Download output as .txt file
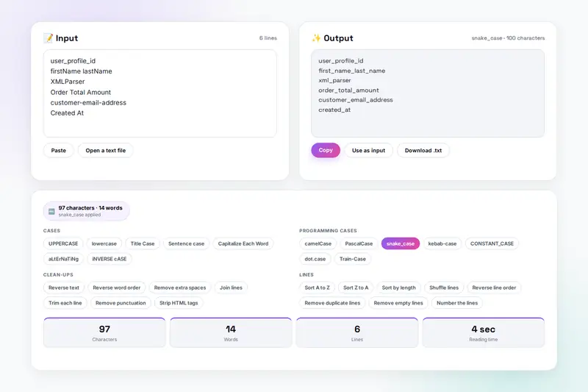Screen dimensions: 588x392 tap(423, 151)
